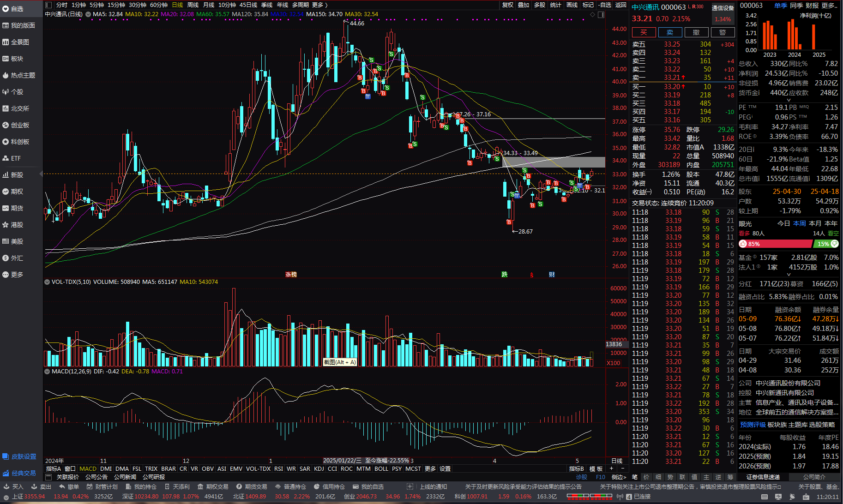Screen dimensions: 843x504
Task: Zoom in chart with + button
Action: coord(612,468)
